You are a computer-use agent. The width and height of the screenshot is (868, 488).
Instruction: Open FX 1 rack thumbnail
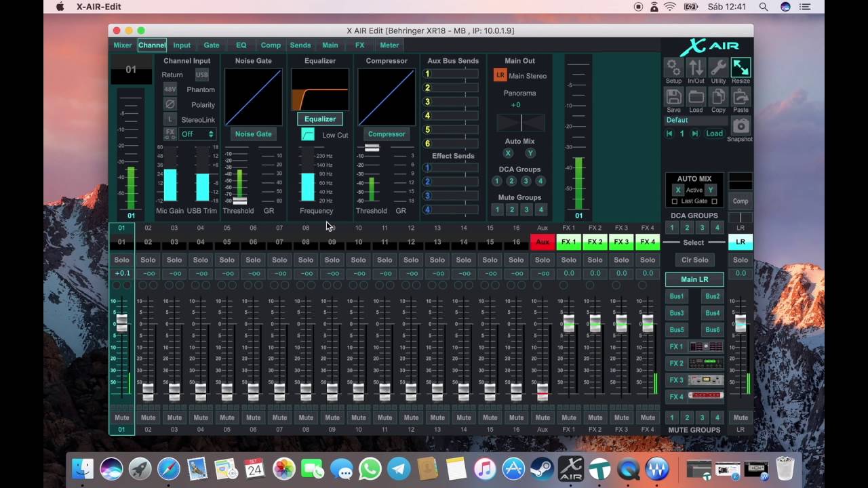[706, 346]
